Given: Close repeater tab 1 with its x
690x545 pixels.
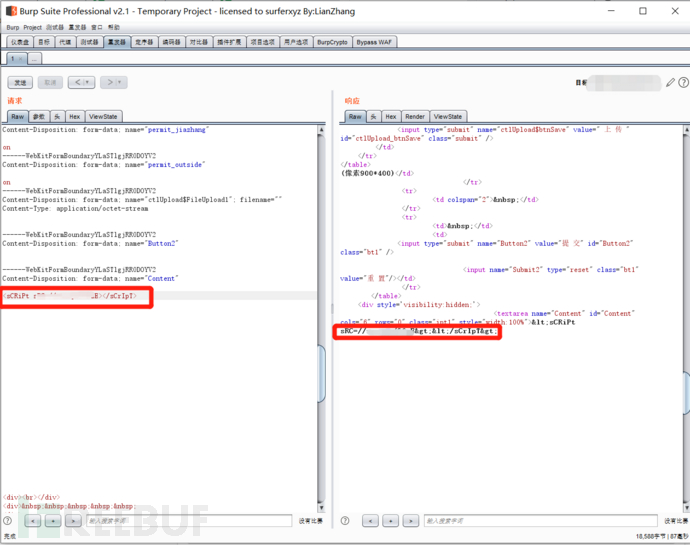Looking at the screenshot, I should pyautogui.click(x=20, y=59).
